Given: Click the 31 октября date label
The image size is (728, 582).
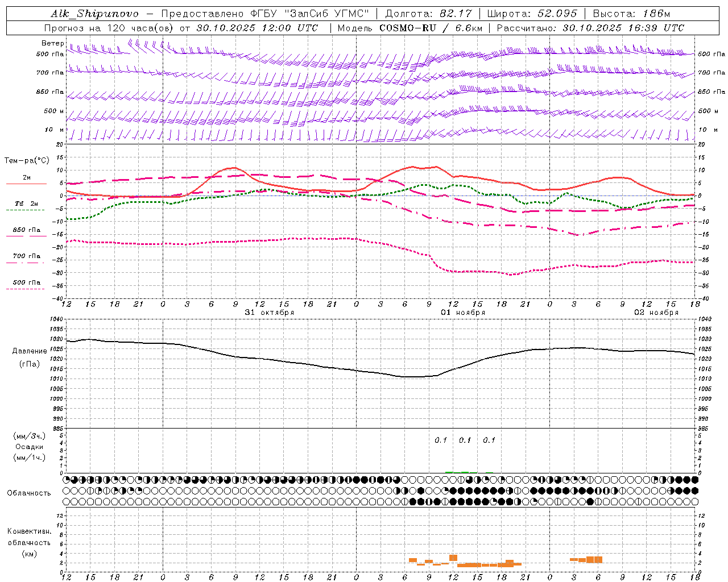Looking at the screenshot, I should (x=270, y=313).
